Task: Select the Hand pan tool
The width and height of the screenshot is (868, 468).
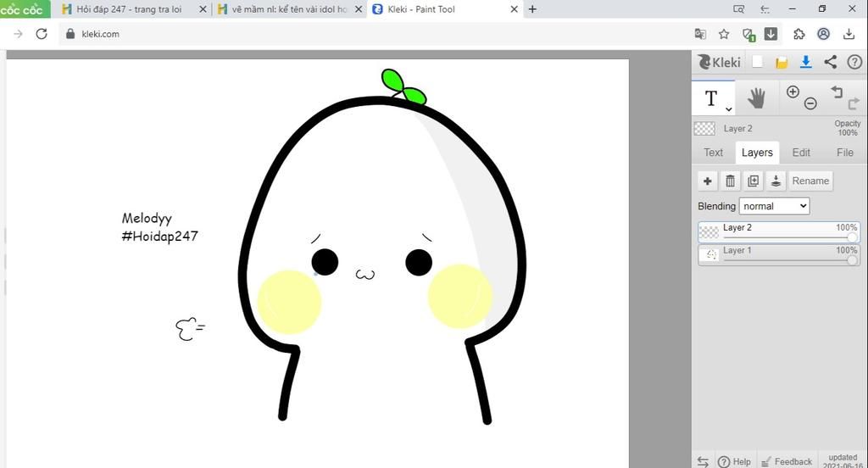Action: 756,98
